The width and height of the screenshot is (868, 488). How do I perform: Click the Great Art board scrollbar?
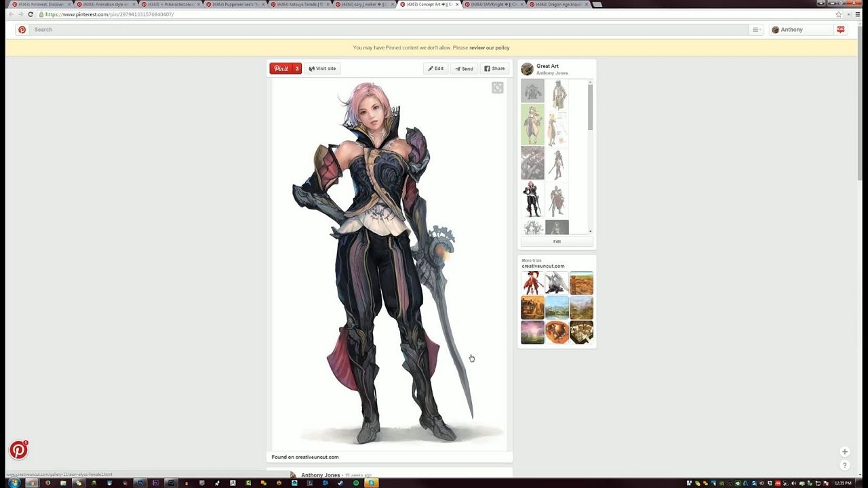[591, 107]
